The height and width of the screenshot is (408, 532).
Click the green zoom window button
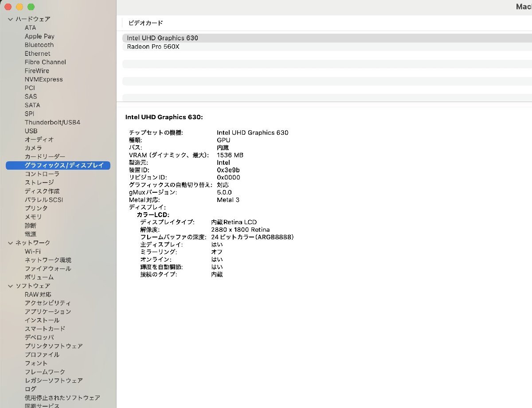(31, 7)
